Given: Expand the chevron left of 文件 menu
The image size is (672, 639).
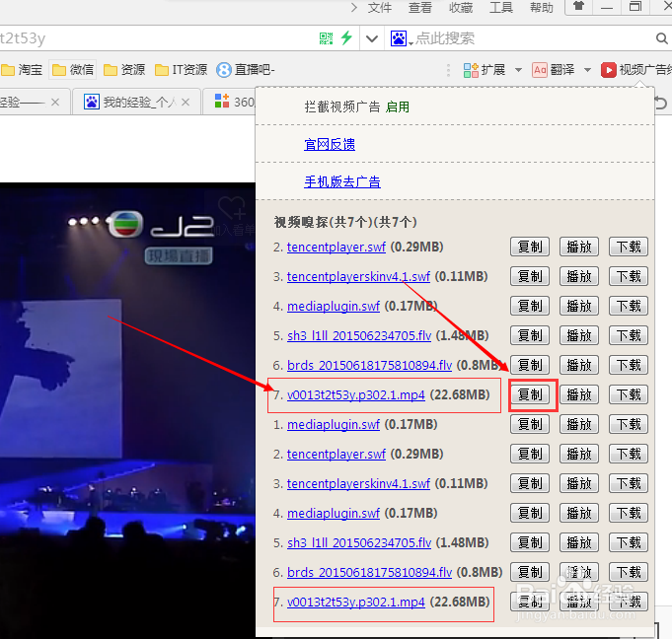Looking at the screenshot, I should click(x=353, y=7).
